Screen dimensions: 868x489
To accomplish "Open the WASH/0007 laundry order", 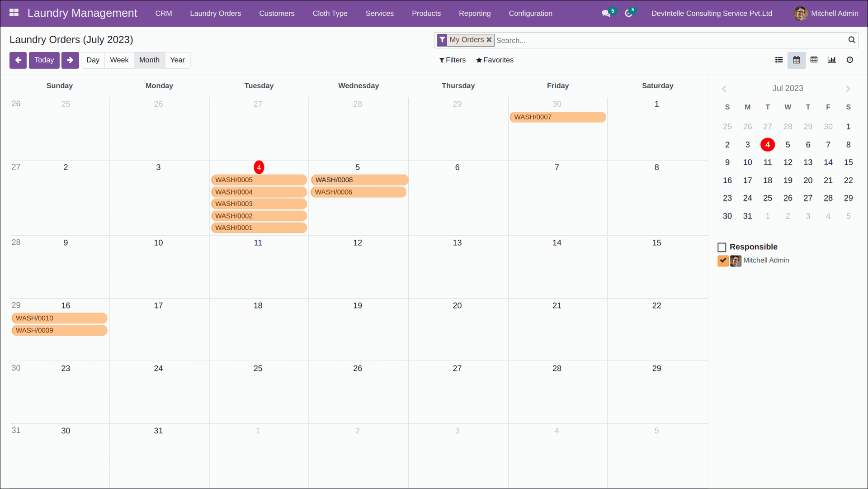I will click(557, 117).
